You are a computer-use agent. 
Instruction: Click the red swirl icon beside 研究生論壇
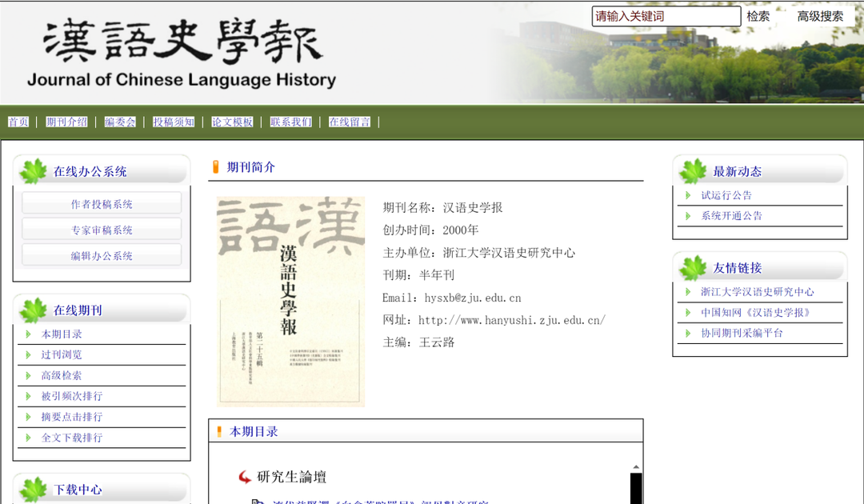point(245,477)
